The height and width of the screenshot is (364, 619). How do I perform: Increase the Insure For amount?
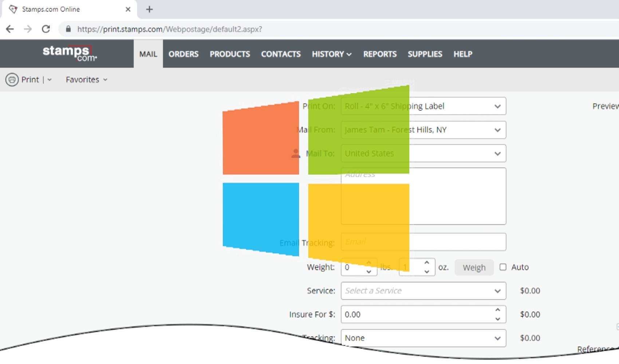point(498,310)
